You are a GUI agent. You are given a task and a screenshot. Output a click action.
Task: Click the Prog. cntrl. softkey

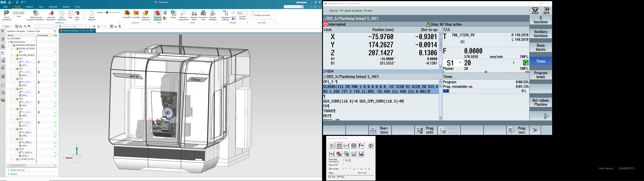[x=426, y=130]
